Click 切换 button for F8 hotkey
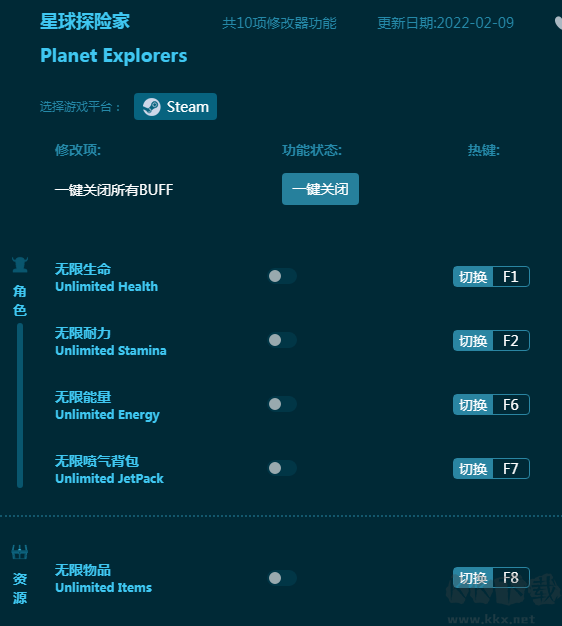 click(x=473, y=577)
